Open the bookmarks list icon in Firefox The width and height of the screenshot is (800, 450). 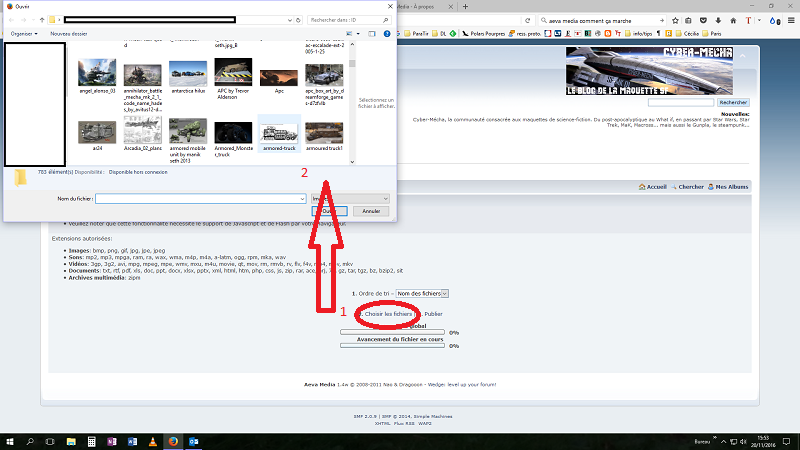coord(688,20)
